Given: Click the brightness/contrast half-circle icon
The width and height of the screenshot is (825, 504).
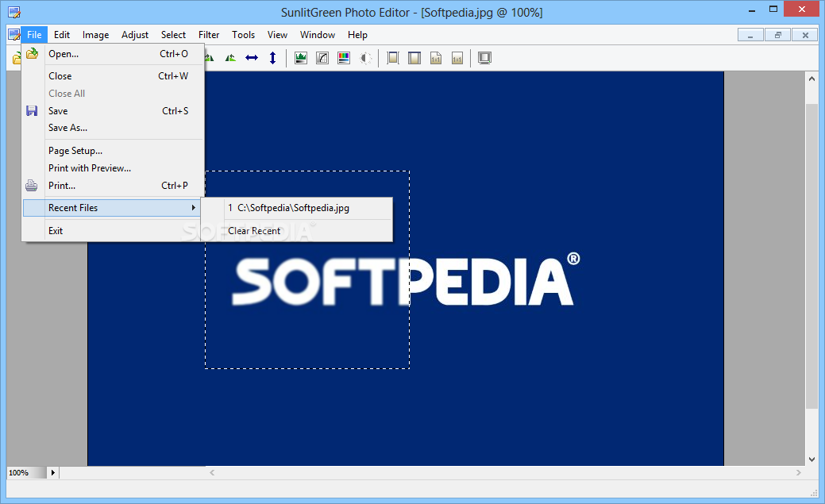Looking at the screenshot, I should point(365,58).
